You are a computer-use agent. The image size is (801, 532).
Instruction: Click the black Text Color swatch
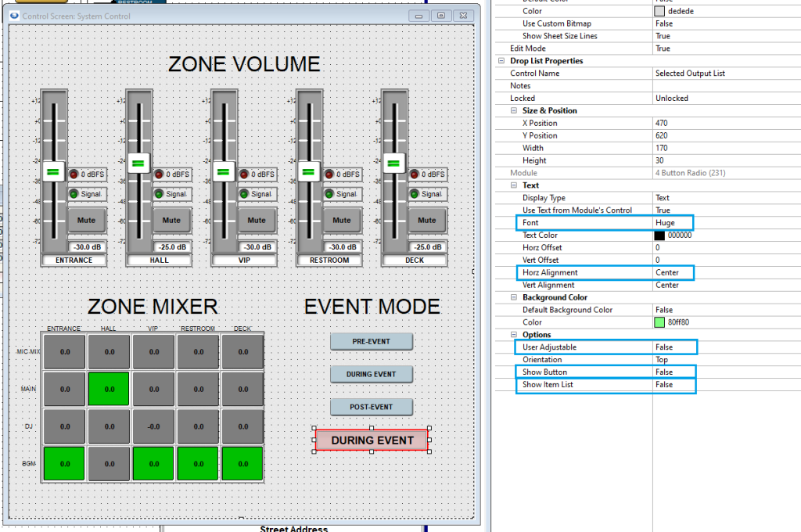tap(659, 235)
